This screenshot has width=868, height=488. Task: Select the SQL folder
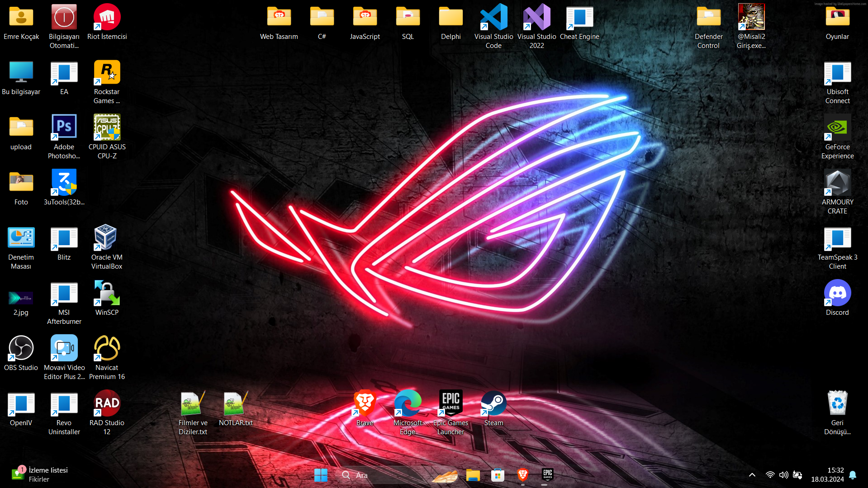click(x=408, y=23)
